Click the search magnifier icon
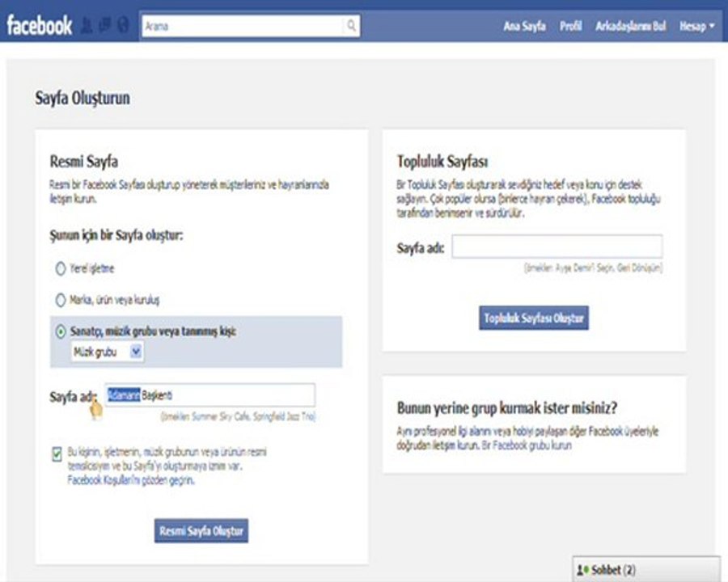728x582 pixels. [x=352, y=26]
